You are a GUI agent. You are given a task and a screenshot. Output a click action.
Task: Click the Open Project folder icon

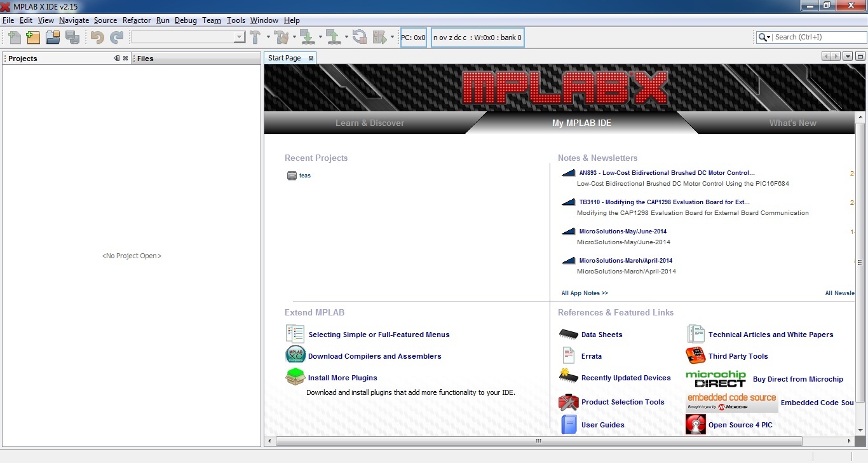click(53, 38)
